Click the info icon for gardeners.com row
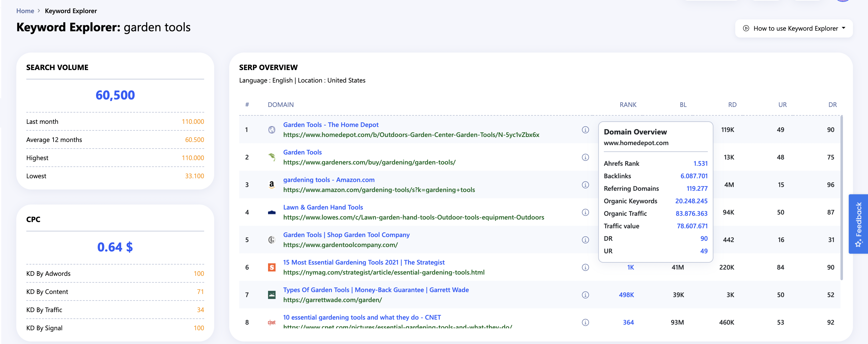 (585, 157)
